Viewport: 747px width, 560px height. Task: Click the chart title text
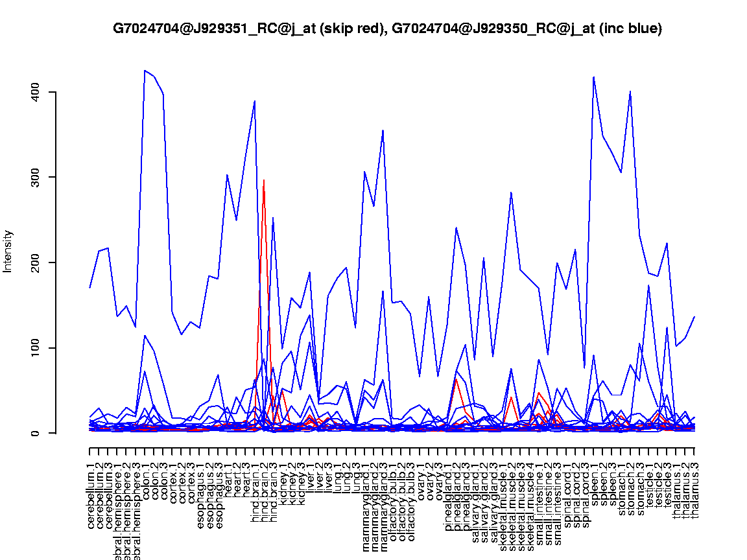pyautogui.click(x=387, y=29)
